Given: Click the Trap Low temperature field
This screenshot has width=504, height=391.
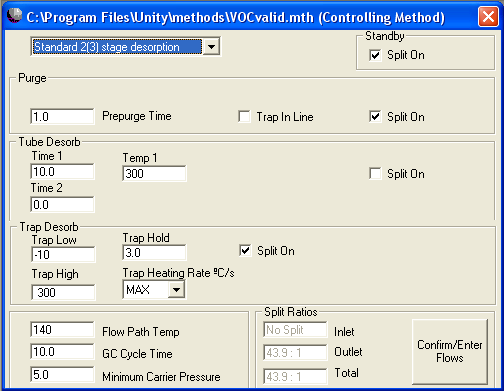Looking at the screenshot, I should tap(63, 255).
